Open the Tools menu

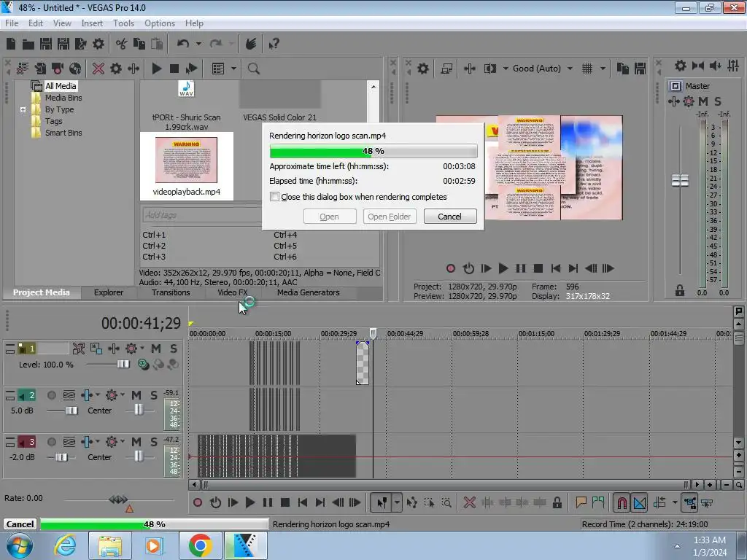(x=123, y=23)
